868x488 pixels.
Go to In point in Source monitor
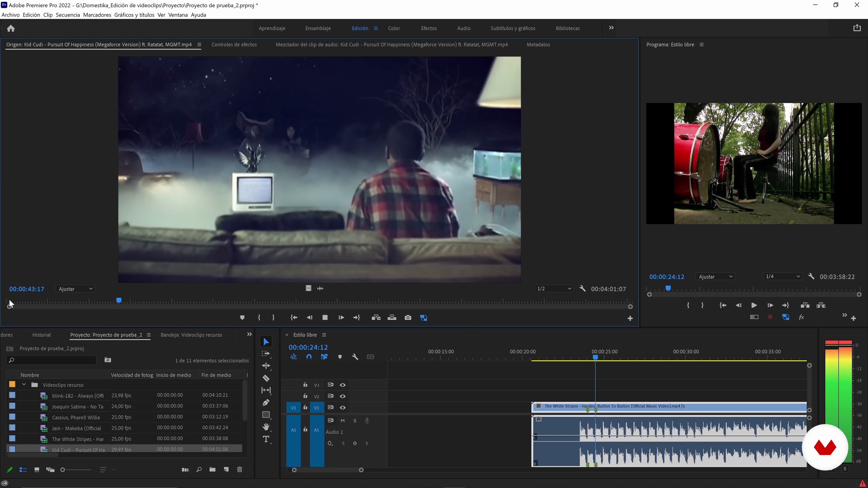pos(294,318)
